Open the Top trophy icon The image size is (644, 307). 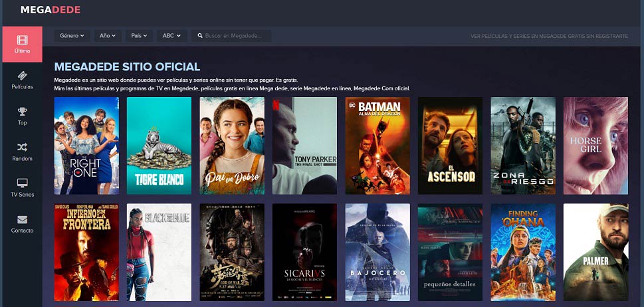(x=22, y=111)
